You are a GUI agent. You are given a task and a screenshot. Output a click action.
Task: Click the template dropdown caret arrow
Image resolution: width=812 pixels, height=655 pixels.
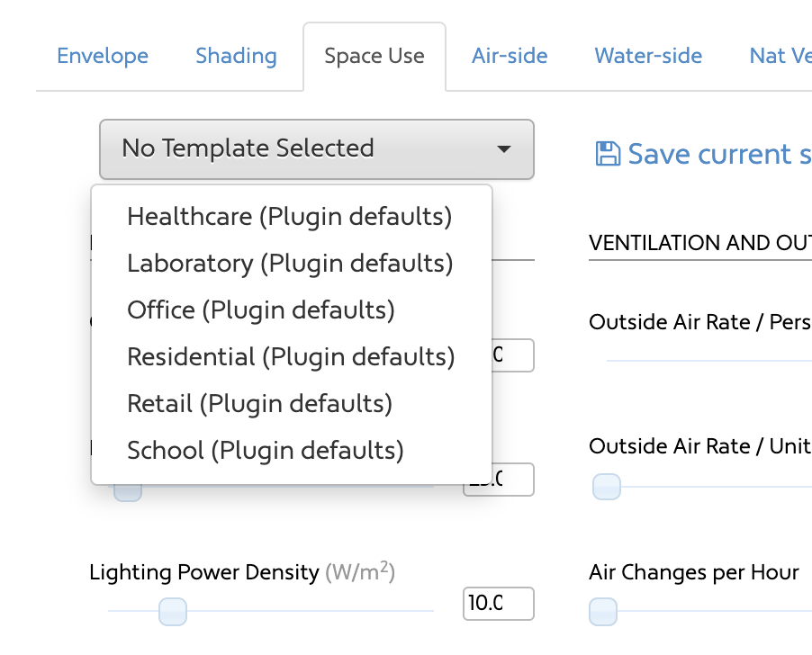tap(503, 149)
